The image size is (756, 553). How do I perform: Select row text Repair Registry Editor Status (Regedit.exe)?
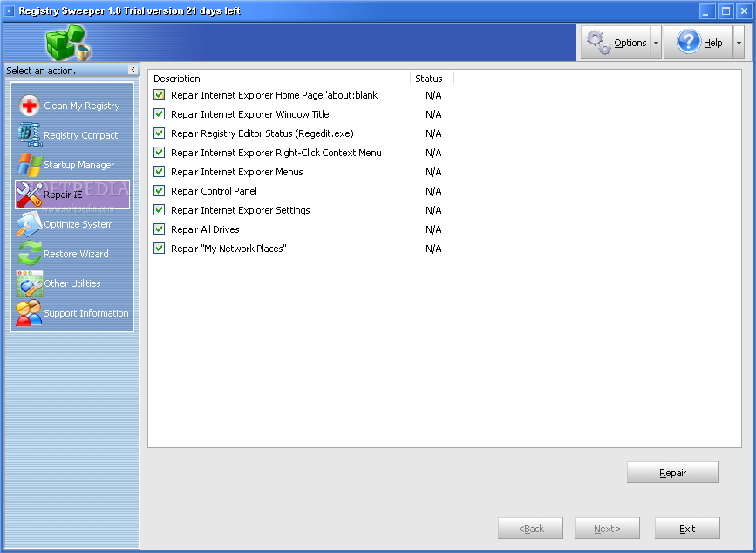(x=262, y=133)
